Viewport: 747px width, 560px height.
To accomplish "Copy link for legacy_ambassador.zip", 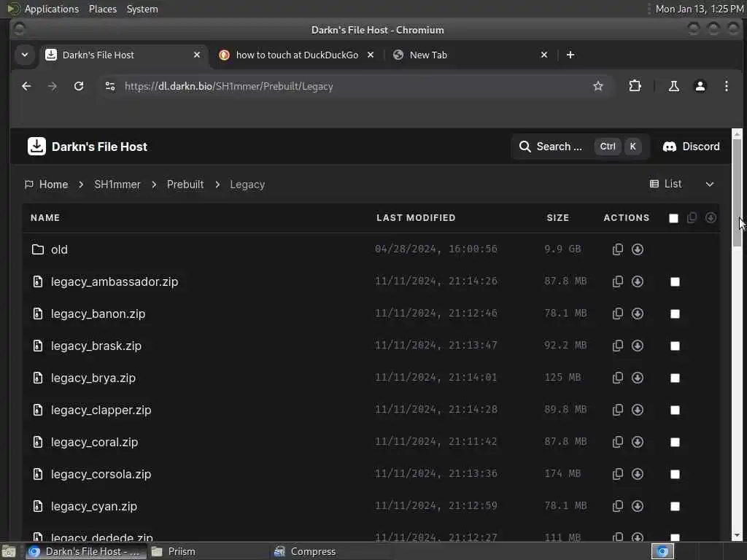I will 617,281.
